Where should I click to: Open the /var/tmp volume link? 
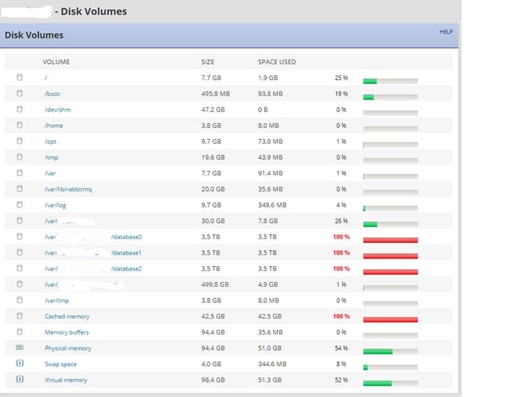point(57,301)
